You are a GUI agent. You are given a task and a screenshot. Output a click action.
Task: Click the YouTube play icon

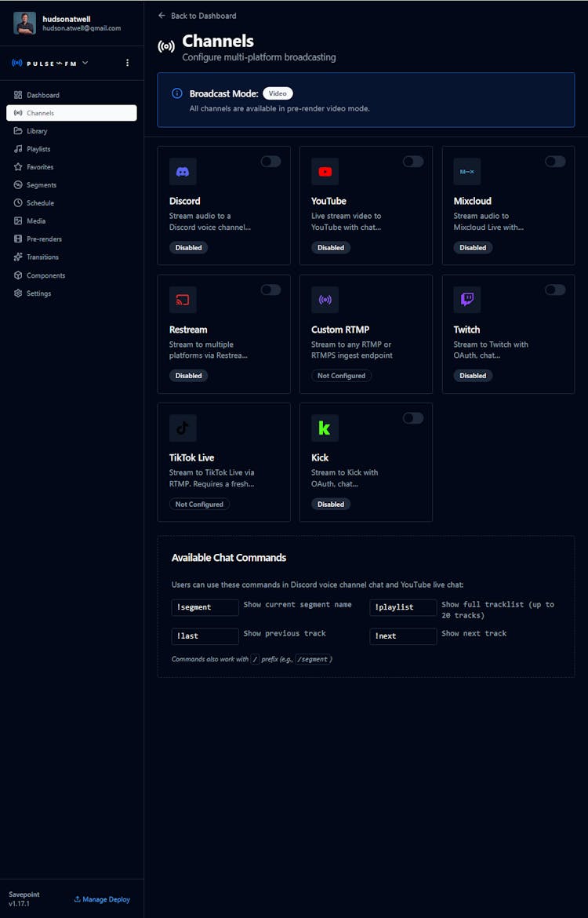[x=325, y=172]
